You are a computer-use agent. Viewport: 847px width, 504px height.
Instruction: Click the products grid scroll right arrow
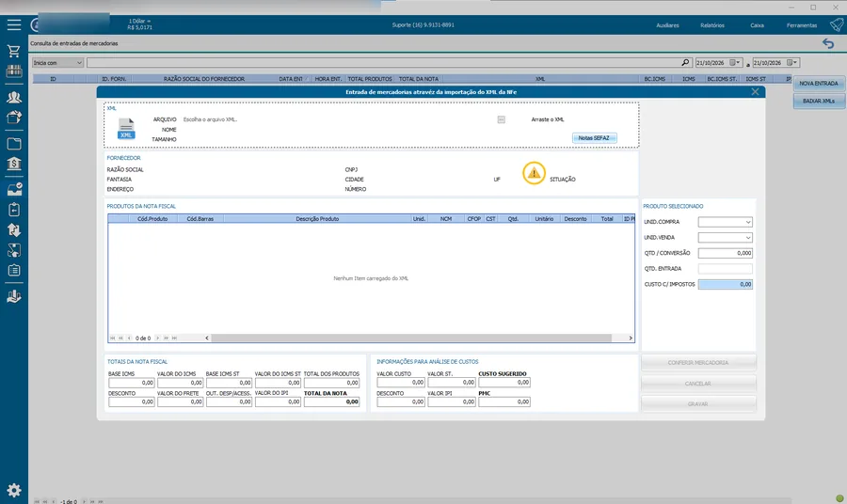pos(630,338)
